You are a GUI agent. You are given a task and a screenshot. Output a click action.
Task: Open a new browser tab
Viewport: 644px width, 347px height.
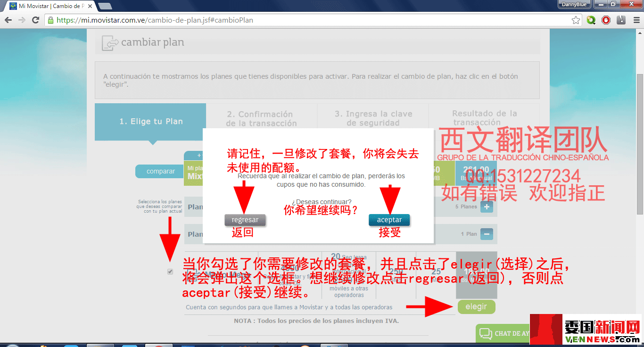pyautogui.click(x=105, y=6)
